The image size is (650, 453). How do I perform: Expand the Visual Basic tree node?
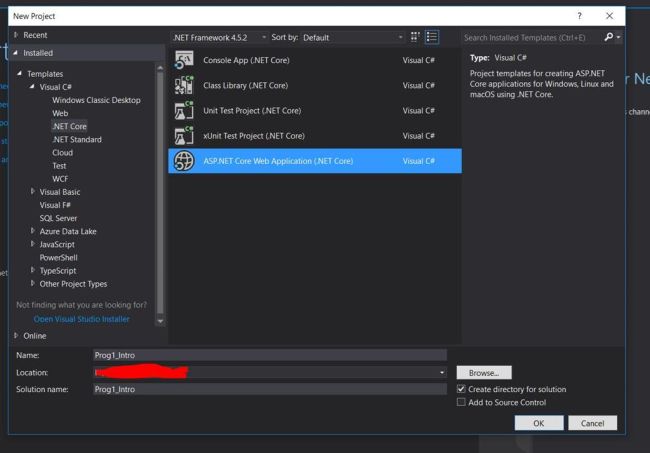[32, 191]
